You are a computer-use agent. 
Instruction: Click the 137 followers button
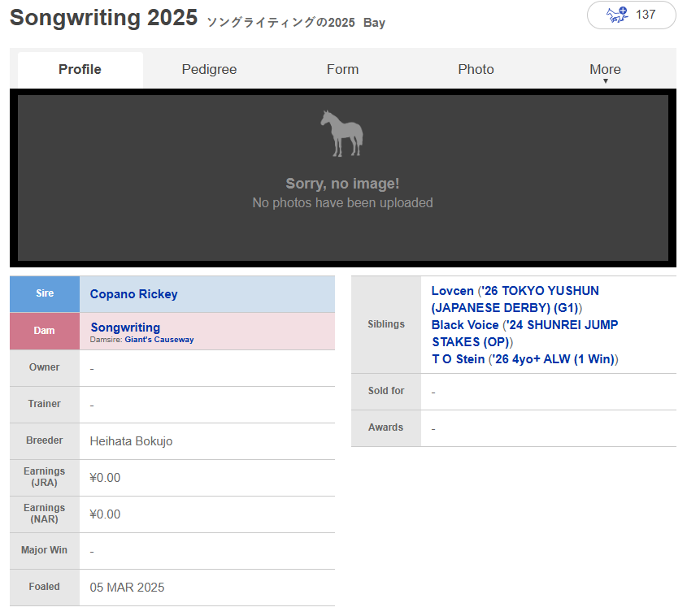(631, 15)
